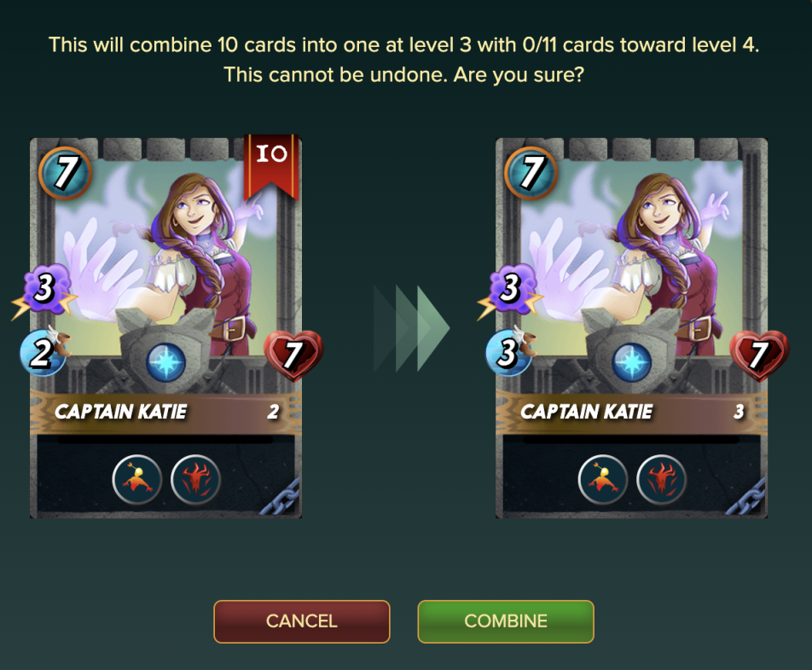Click the speed 3 icon on right card
The height and width of the screenshot is (670, 812).
click(x=510, y=352)
